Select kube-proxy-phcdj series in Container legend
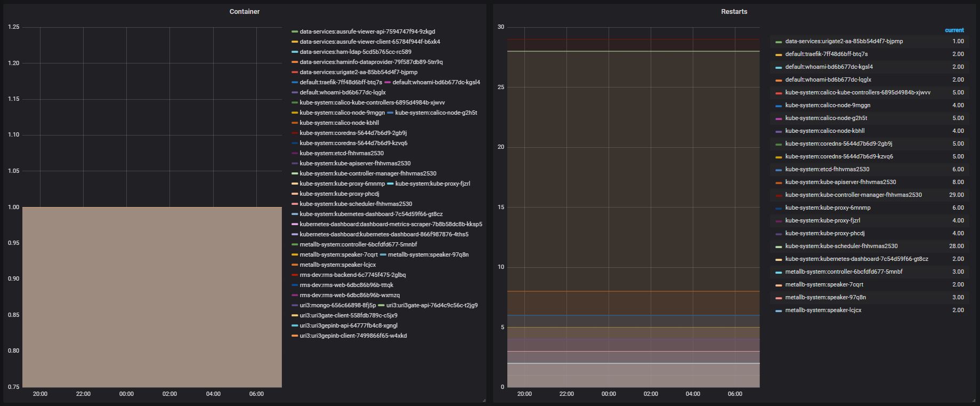 coord(339,194)
